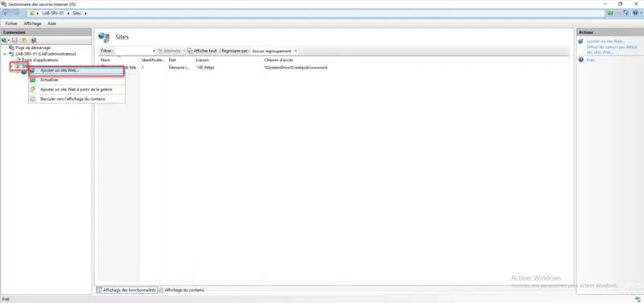Select "Pools d'applications" tree node
Image resolution: width=644 pixels, height=303 pixels.
(39, 60)
